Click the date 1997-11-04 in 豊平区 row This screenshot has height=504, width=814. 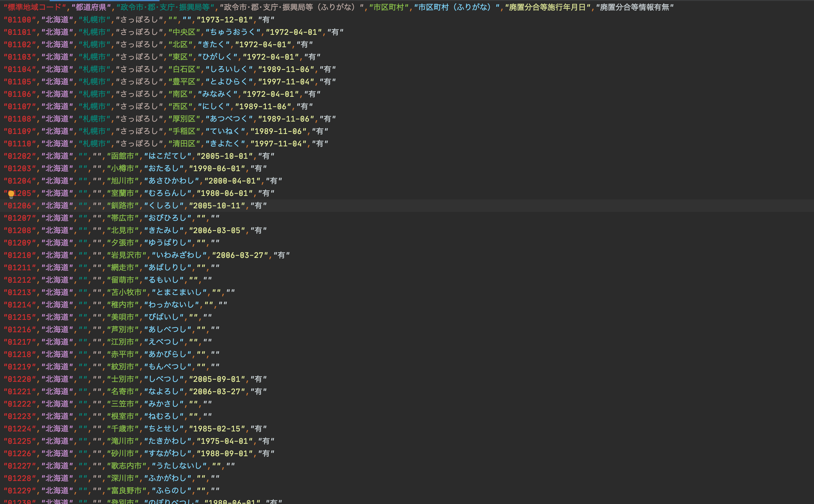pos(286,82)
